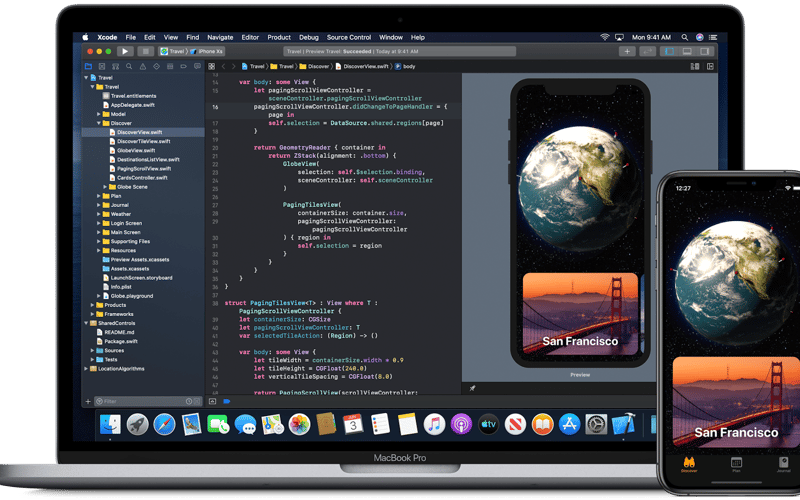Open the Report navigator speech-bubble icon
The height and width of the screenshot is (500, 800).
[197, 66]
